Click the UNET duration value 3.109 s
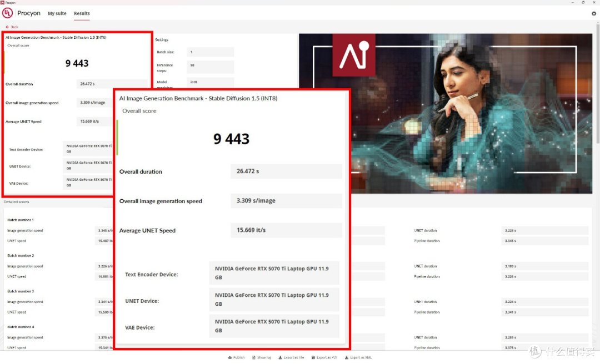Screen dimensions: 600x364 [544, 266]
